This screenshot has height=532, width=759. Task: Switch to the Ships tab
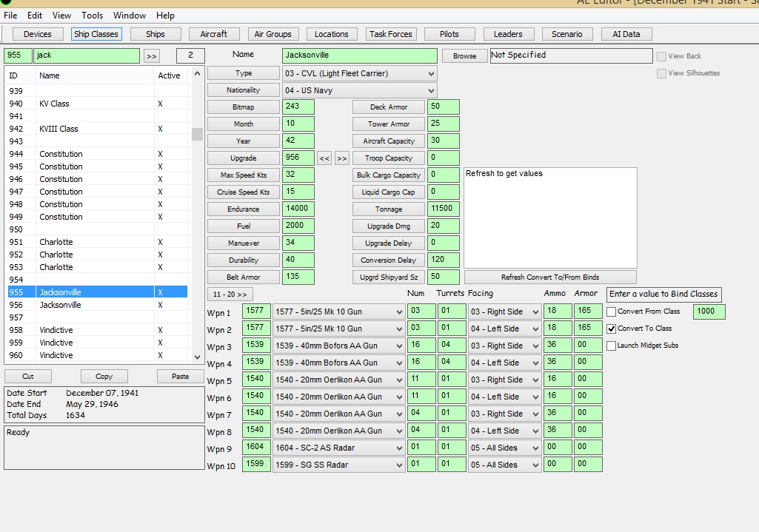[x=155, y=34]
